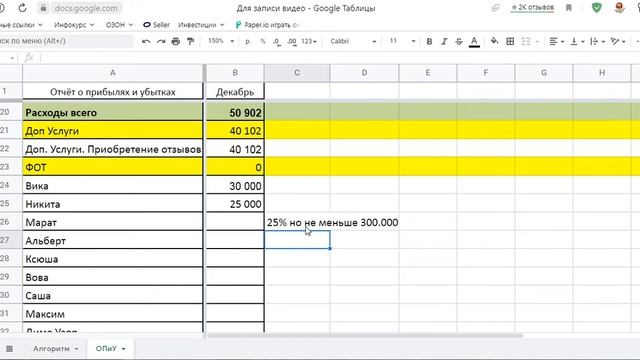Select the 'Альберт' cell
The image size is (640, 360).
click(x=113, y=241)
